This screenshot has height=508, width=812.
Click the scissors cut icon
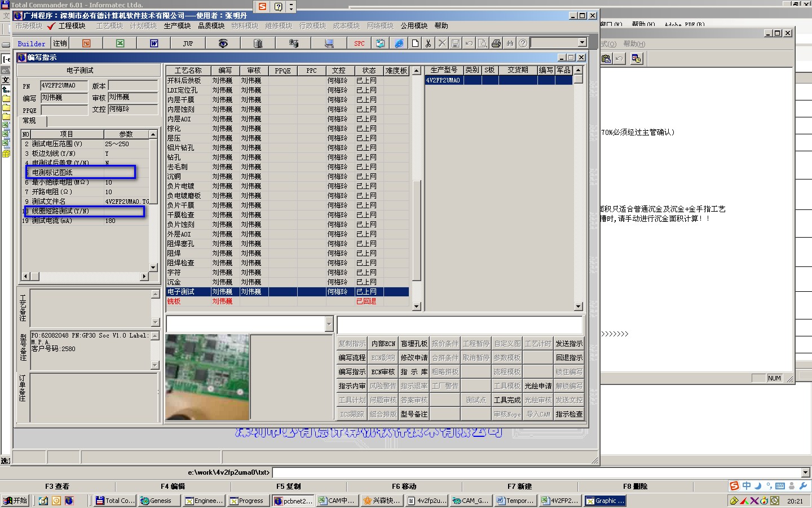tap(429, 43)
